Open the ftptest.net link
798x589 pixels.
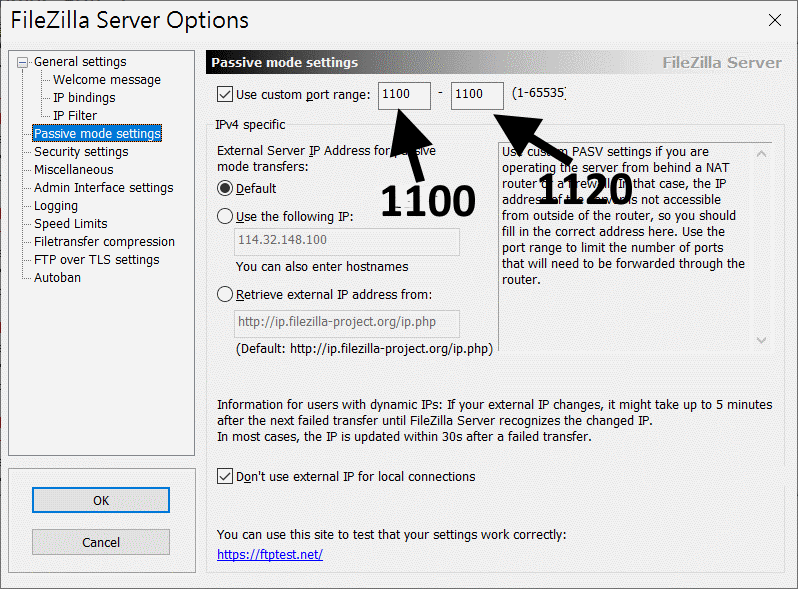[x=270, y=554]
